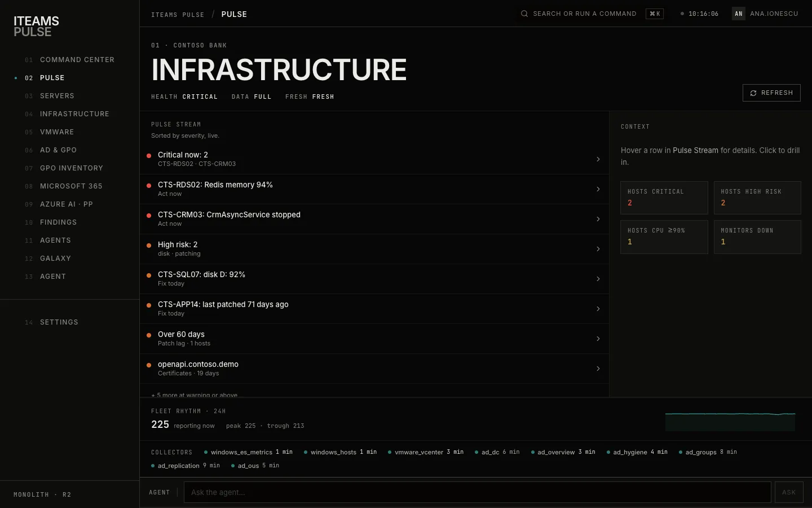812x508 pixels.
Task: Open Command Center in sidebar
Action: click(x=69, y=60)
